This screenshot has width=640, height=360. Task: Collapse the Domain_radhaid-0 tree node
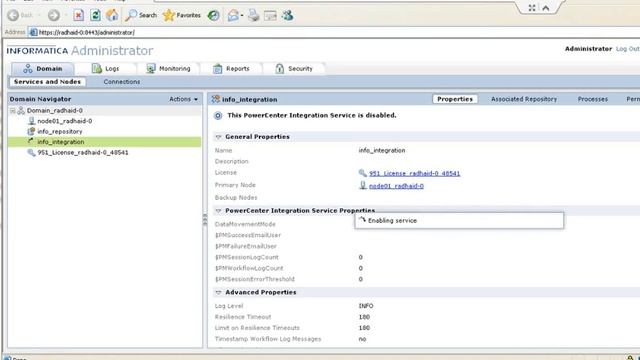click(x=13, y=111)
